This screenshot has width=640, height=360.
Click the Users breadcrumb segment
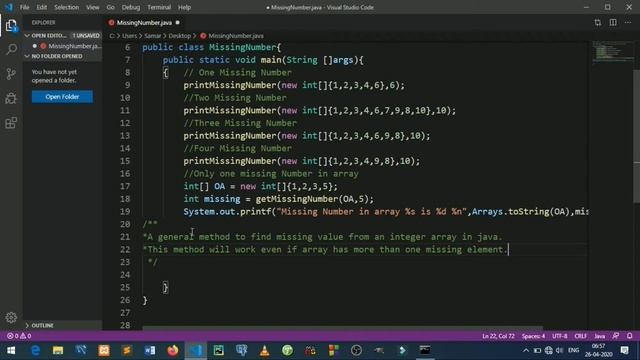(129, 36)
